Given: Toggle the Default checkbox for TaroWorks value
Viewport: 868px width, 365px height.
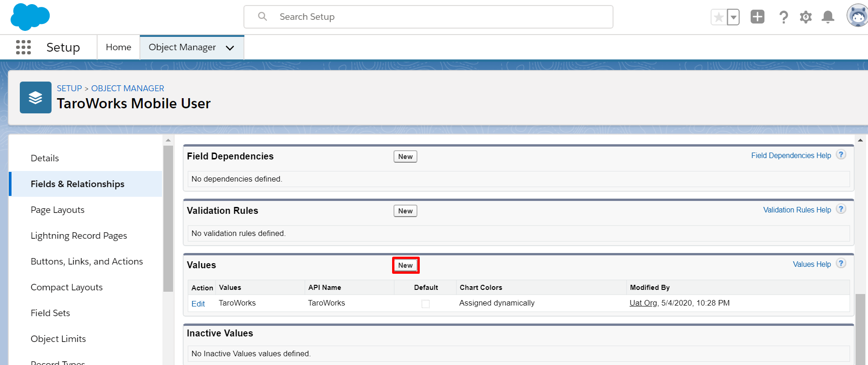Looking at the screenshot, I should tap(426, 304).
